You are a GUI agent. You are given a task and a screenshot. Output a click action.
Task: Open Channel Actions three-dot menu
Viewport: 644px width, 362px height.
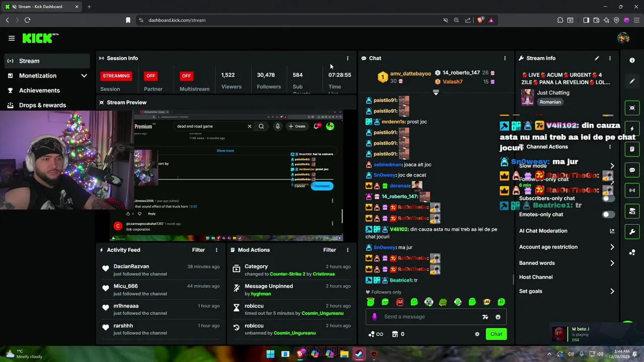610,147
